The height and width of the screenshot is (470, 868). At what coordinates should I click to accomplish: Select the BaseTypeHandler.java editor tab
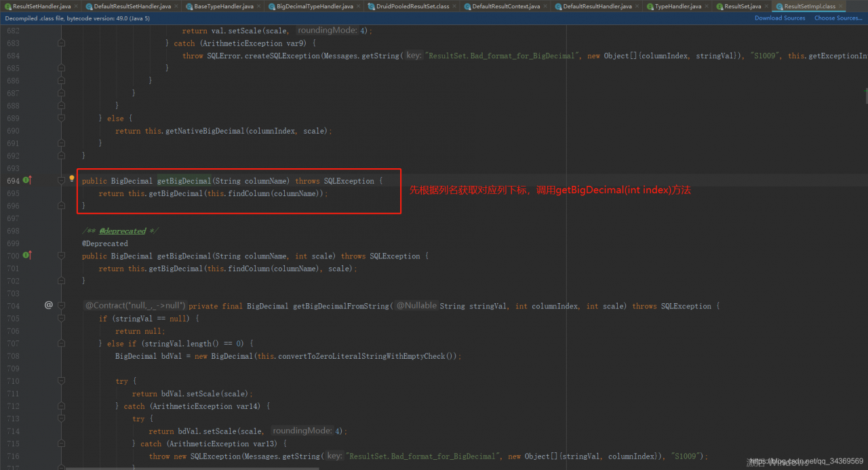coord(223,6)
